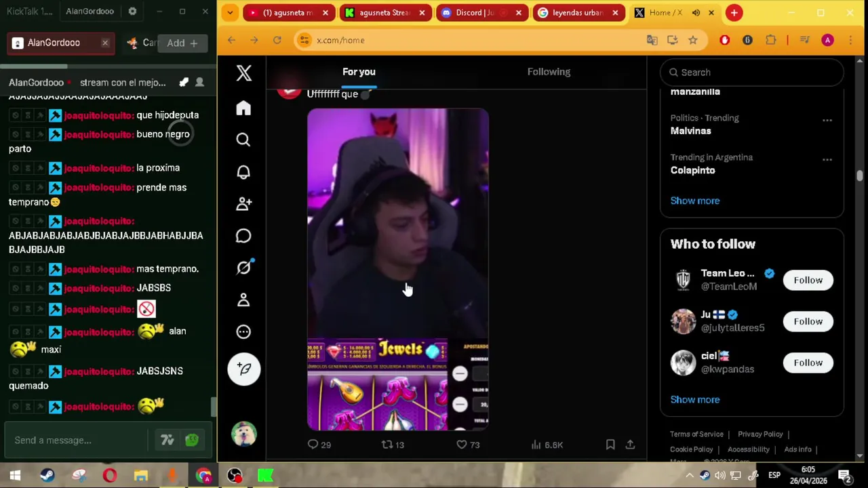Open the X logo home icon

click(x=243, y=73)
